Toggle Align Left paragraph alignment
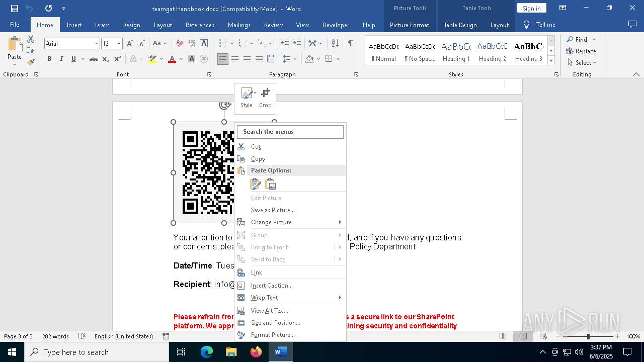 tap(223, 59)
